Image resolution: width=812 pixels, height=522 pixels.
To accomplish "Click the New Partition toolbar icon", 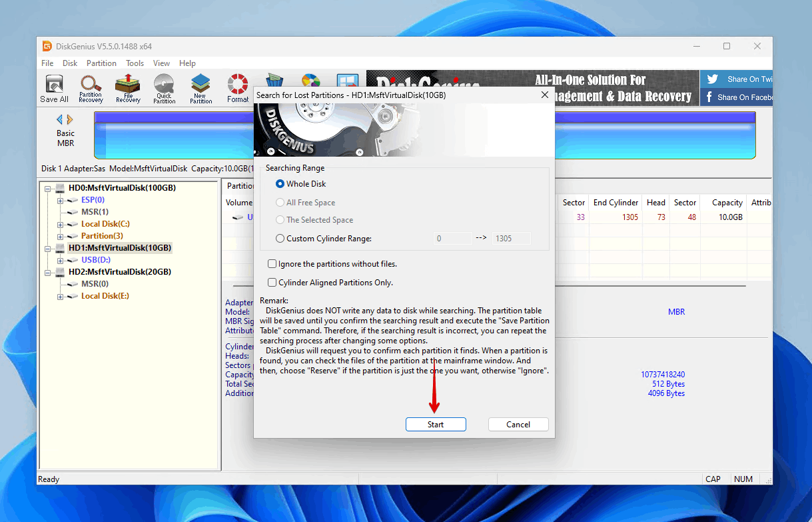I will (201, 89).
